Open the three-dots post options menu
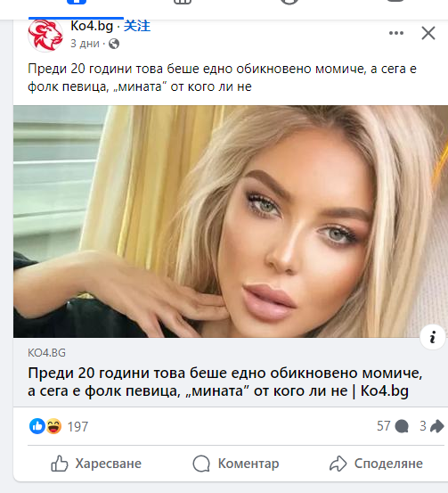The height and width of the screenshot is (493, 448). tap(395, 33)
